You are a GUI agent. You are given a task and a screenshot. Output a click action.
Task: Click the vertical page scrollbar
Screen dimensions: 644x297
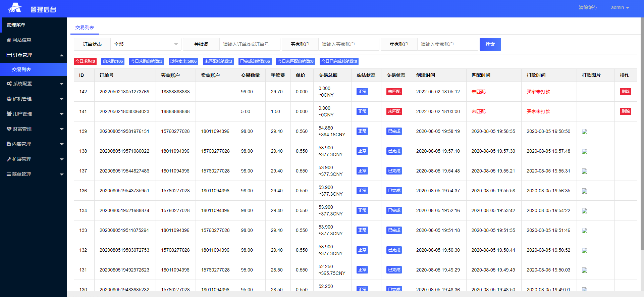tap(642, 134)
